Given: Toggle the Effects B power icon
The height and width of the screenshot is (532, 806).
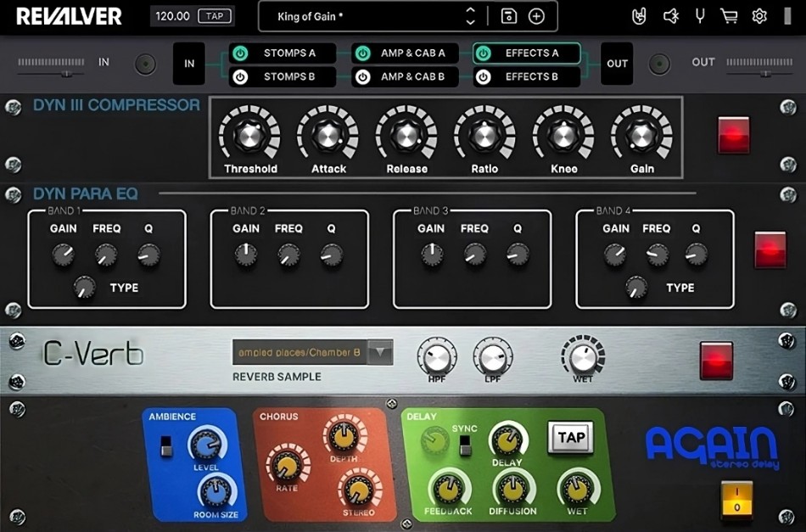Looking at the screenshot, I should coord(484,77).
